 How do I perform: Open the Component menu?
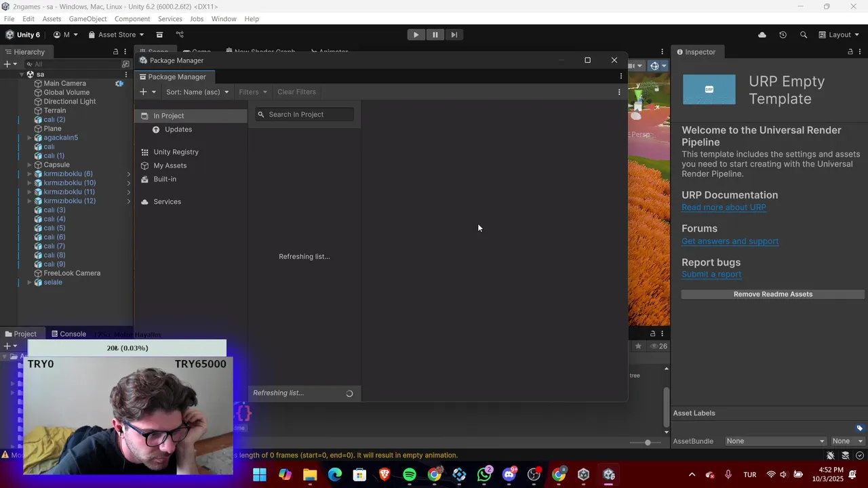132,19
